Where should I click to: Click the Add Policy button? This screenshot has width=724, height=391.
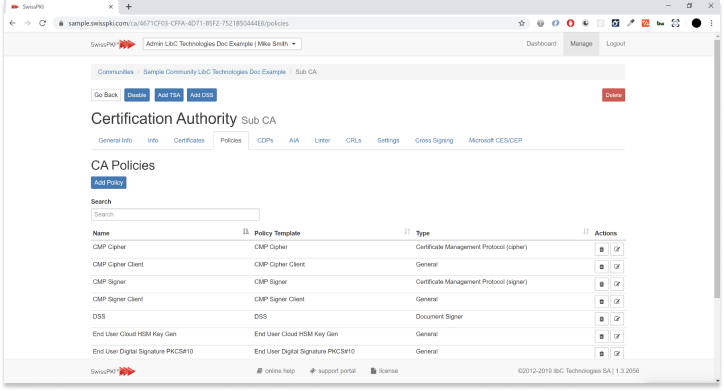coord(109,182)
